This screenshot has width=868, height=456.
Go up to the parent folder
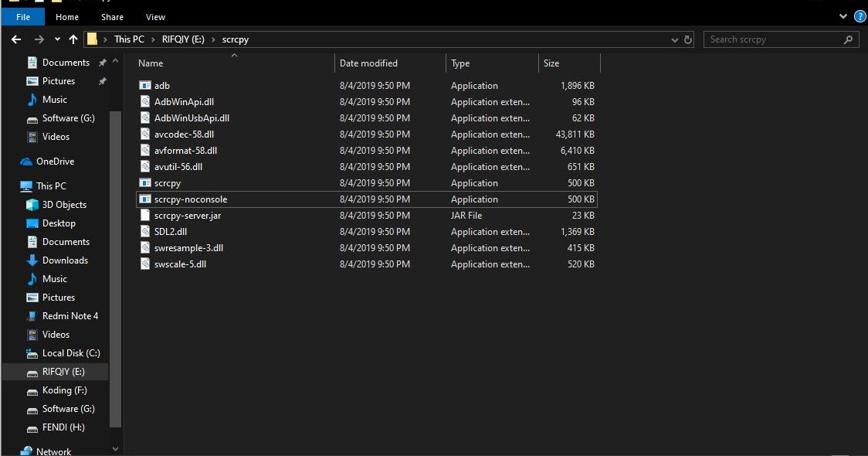[x=73, y=39]
